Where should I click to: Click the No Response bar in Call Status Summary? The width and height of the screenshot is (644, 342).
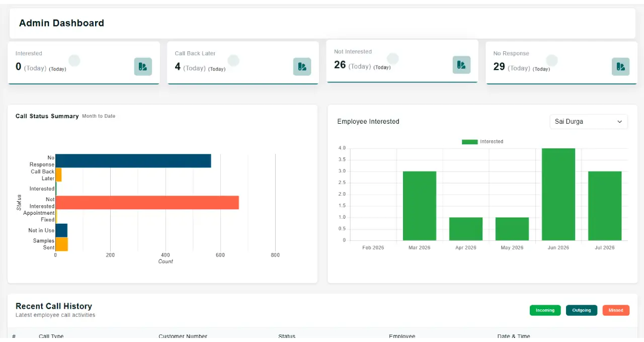[133, 161]
